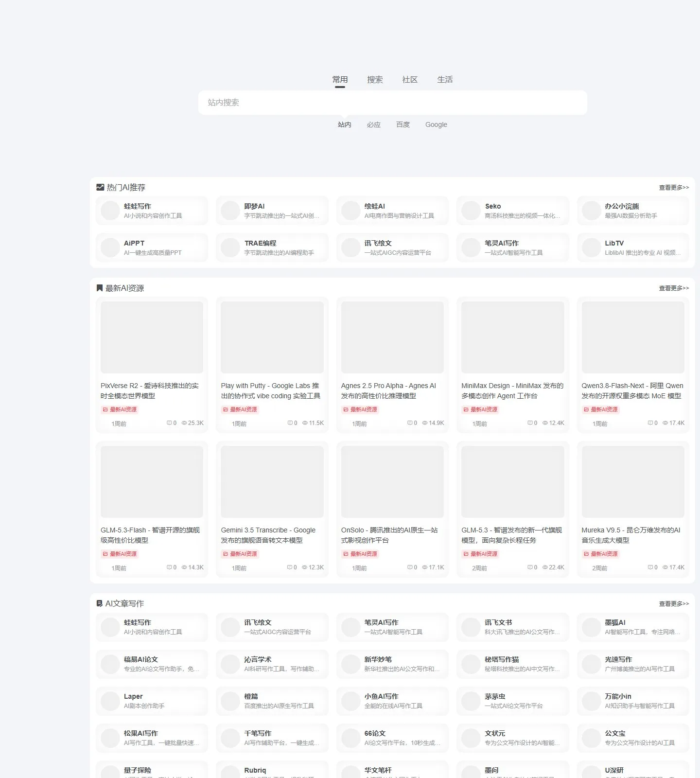Open the Play with Putty article thumbnail
The image size is (700, 778).
click(272, 337)
